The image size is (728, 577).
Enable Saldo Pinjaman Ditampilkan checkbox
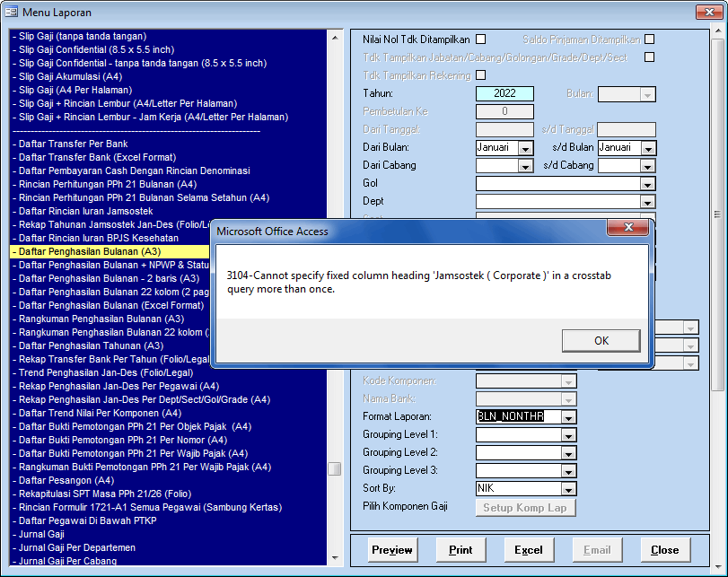point(649,39)
